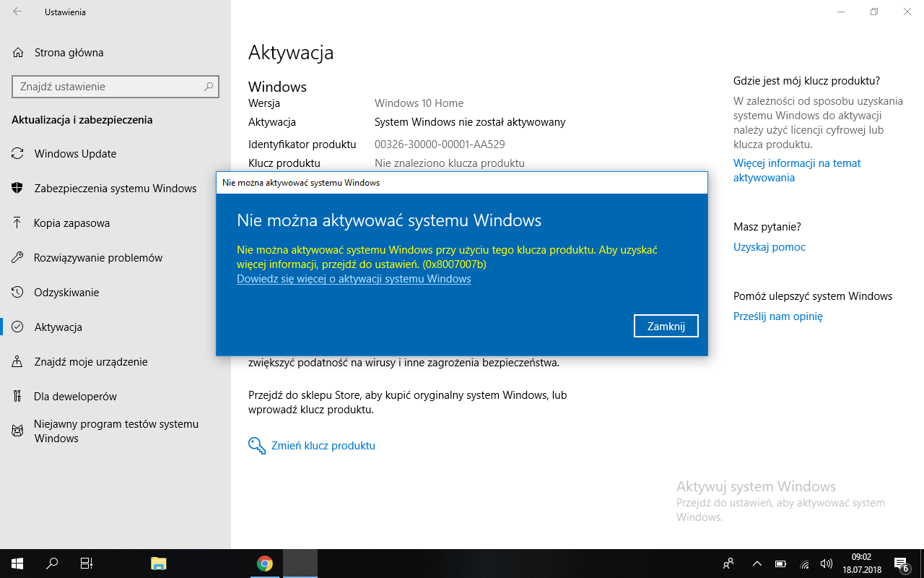
Task: Click the Nie znaleziono klucza produktu text
Action: [450, 163]
